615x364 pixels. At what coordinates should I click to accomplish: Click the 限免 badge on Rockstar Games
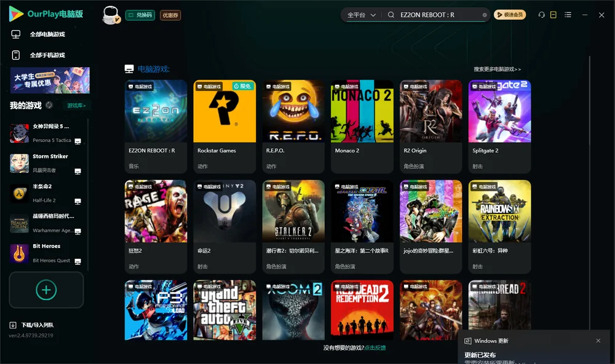pos(242,86)
